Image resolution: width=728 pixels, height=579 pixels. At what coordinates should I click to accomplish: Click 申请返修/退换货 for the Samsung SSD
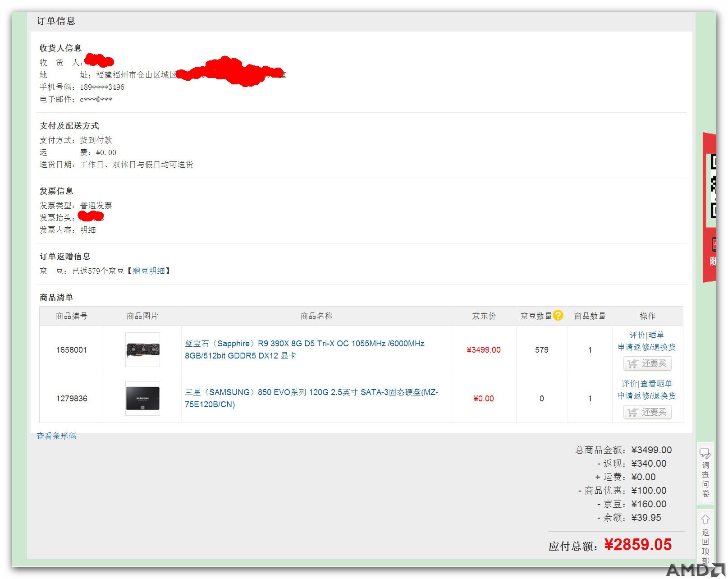(647, 396)
